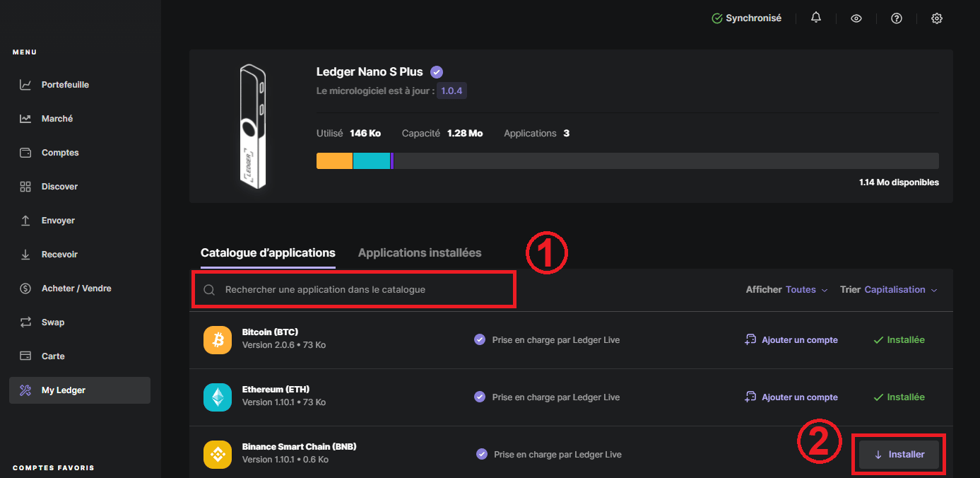Click Ajouter un compte for Bitcoin
Screen dimensions: 980x478
791,340
